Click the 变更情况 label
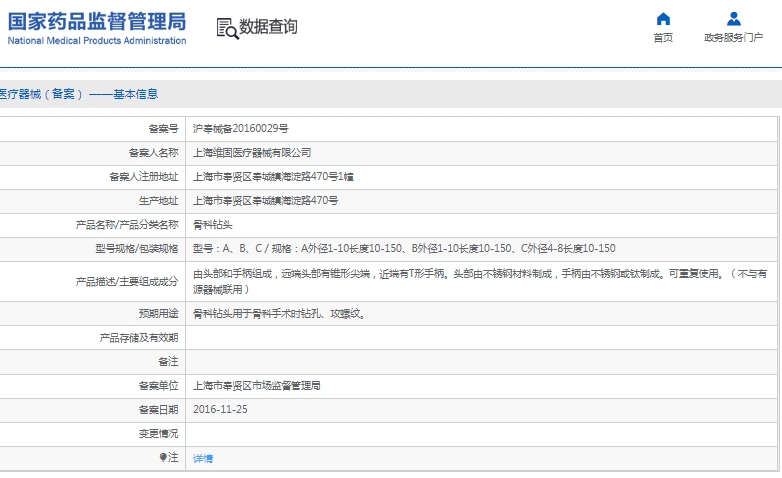This screenshot has height=478, width=782. point(158,434)
